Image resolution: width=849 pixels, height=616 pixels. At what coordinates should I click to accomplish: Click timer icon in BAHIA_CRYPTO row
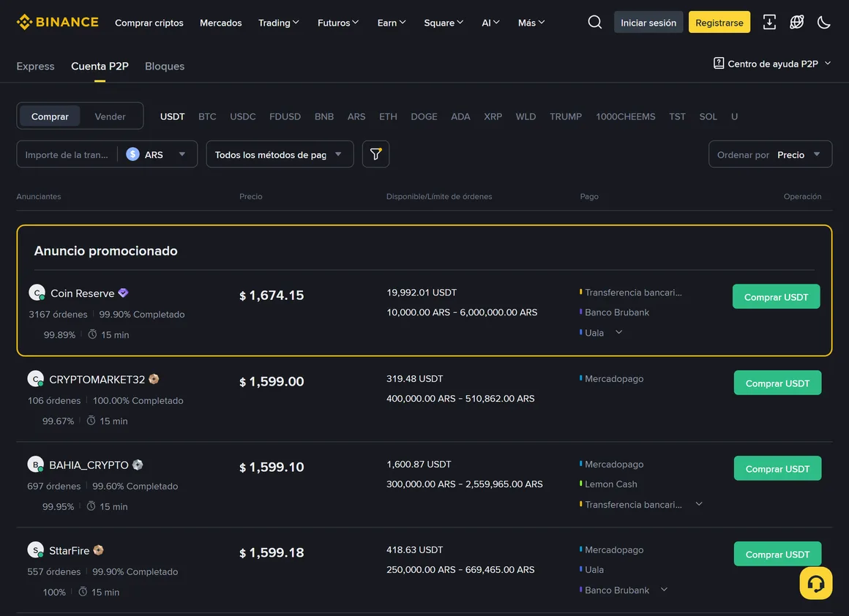[x=91, y=506]
